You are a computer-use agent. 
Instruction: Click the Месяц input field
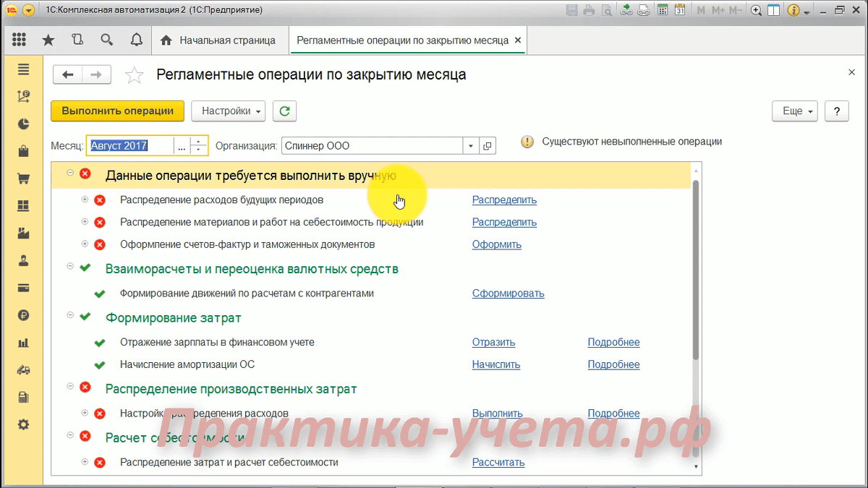click(x=130, y=146)
